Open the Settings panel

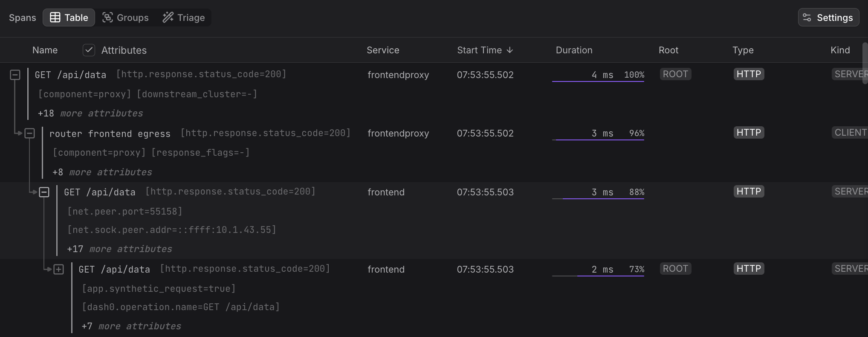click(828, 17)
